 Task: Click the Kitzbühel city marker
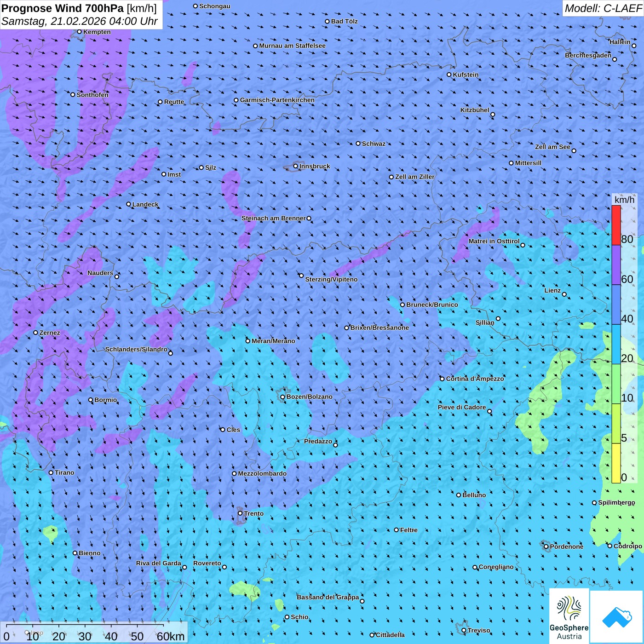(493, 115)
